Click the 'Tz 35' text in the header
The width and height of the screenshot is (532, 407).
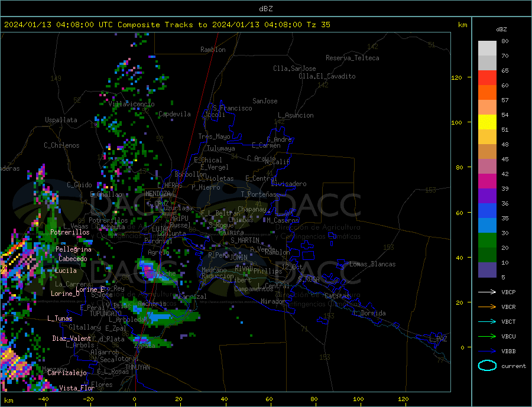(x=318, y=25)
